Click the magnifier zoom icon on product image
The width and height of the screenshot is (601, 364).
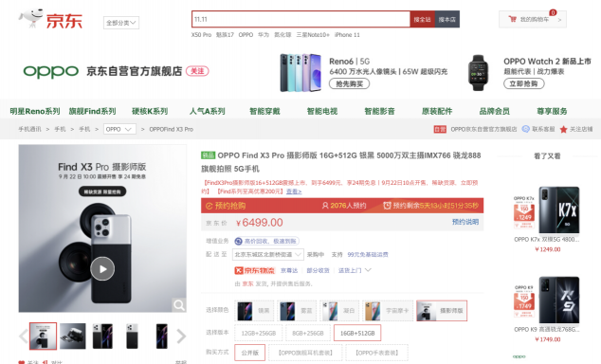click(179, 305)
